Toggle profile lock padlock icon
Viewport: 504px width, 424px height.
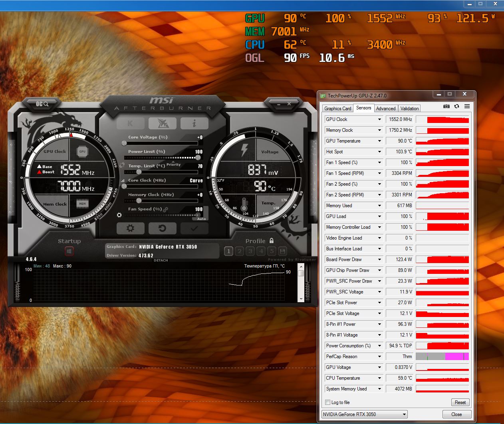pos(272,241)
